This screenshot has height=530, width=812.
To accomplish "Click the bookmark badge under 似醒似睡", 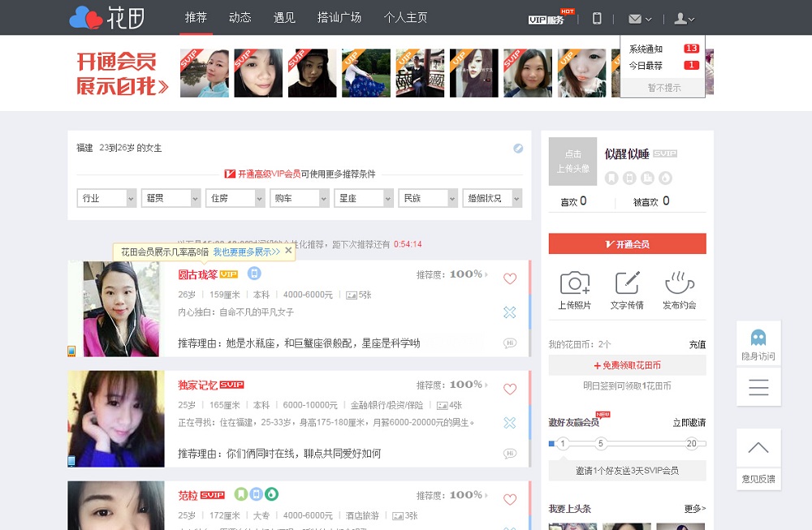I will [x=611, y=178].
